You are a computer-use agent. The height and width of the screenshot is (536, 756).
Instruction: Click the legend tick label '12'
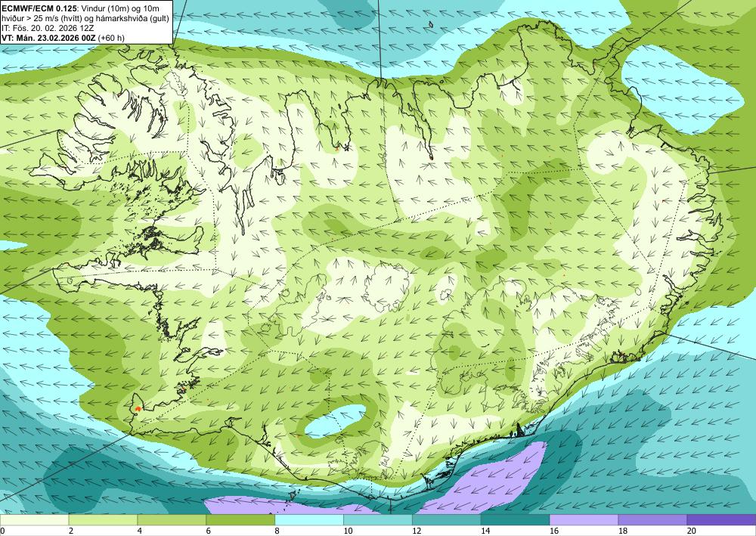point(417,531)
